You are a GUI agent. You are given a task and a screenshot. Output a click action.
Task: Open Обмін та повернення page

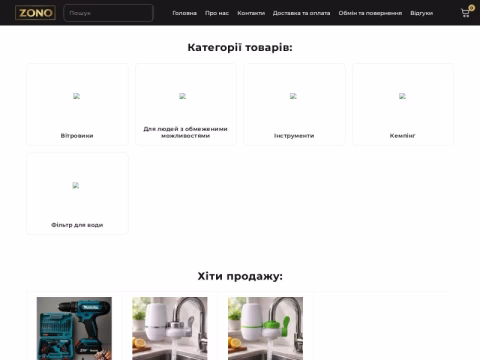tap(370, 13)
